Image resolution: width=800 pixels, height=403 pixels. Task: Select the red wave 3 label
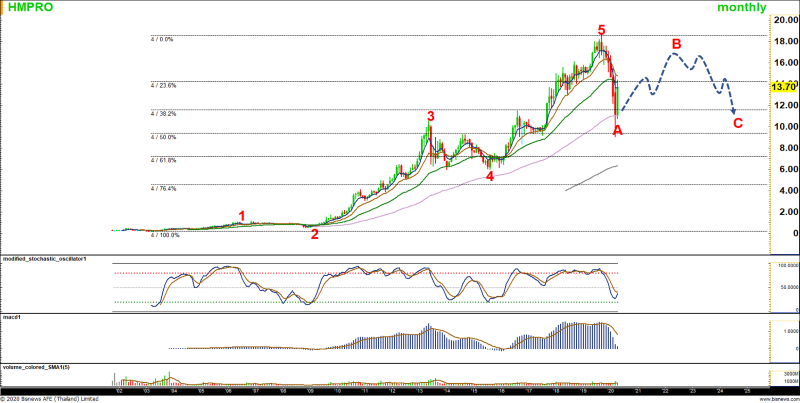tap(431, 116)
